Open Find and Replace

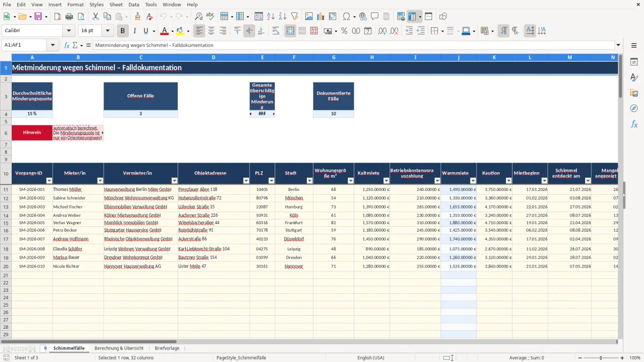(199, 17)
